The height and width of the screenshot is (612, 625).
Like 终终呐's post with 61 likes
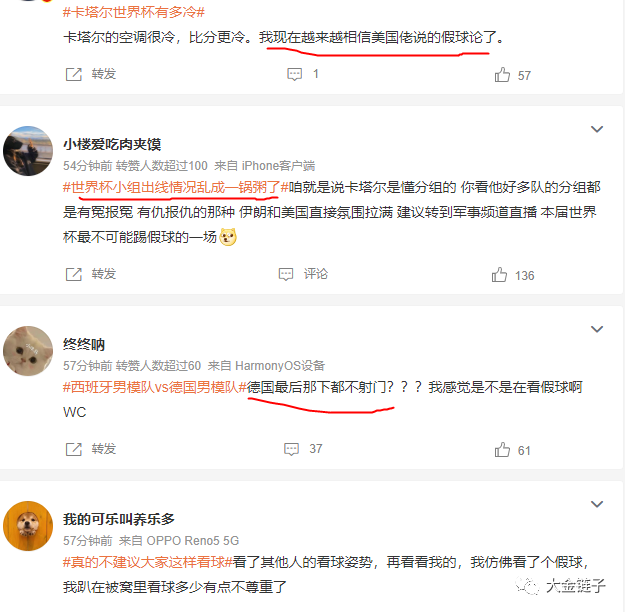[x=502, y=450]
